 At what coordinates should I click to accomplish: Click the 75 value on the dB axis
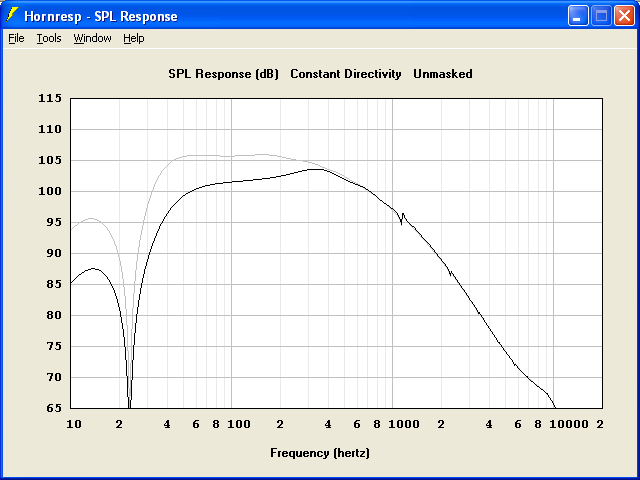click(54, 347)
